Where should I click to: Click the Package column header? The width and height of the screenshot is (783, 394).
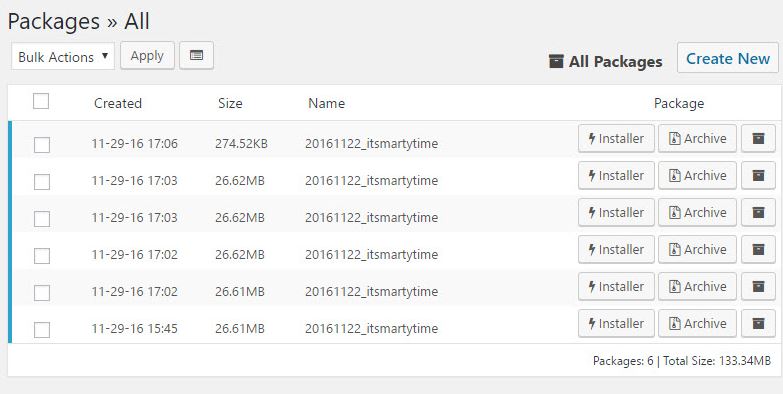(679, 103)
